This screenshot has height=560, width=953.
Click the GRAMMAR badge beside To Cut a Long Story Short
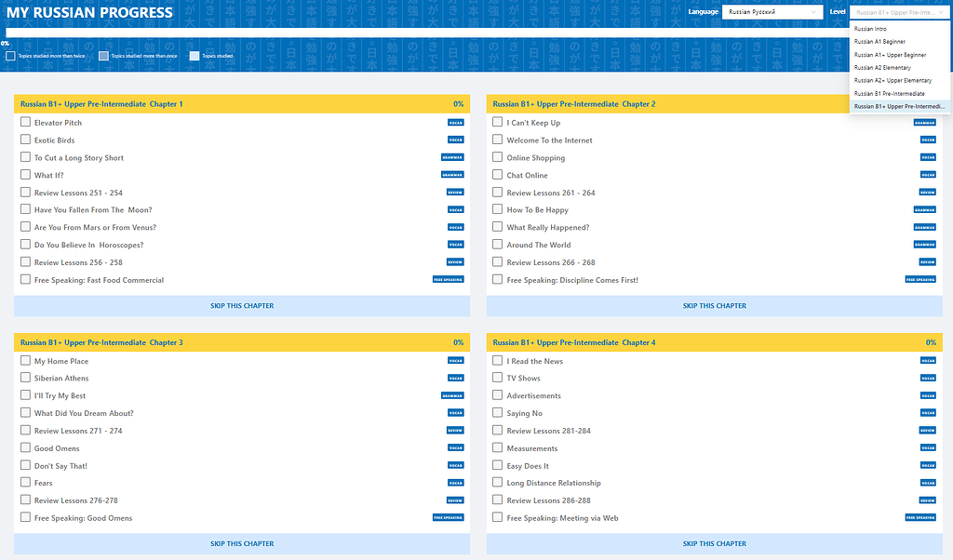(x=453, y=157)
